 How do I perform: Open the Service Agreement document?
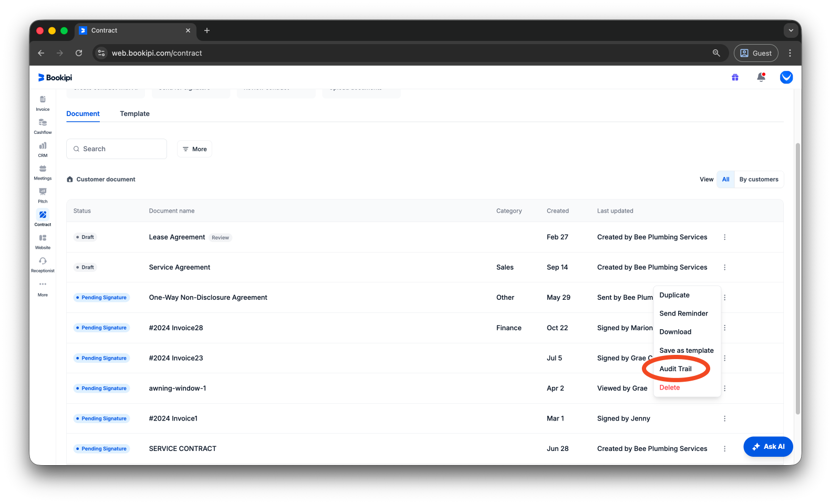point(179,267)
